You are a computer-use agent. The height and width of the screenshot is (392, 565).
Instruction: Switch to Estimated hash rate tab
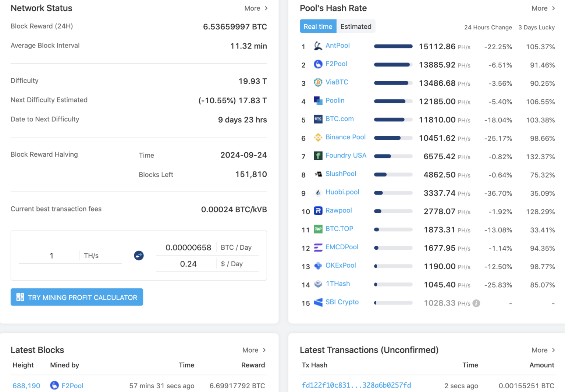click(356, 26)
